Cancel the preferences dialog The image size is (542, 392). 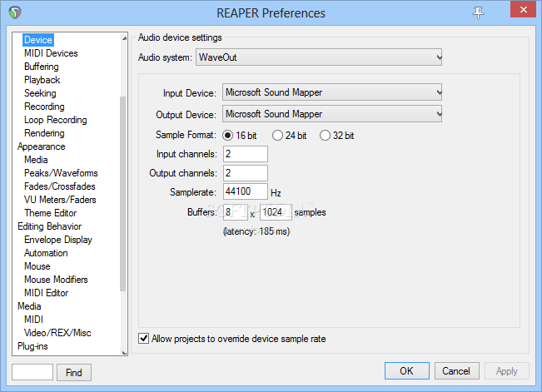coord(456,371)
